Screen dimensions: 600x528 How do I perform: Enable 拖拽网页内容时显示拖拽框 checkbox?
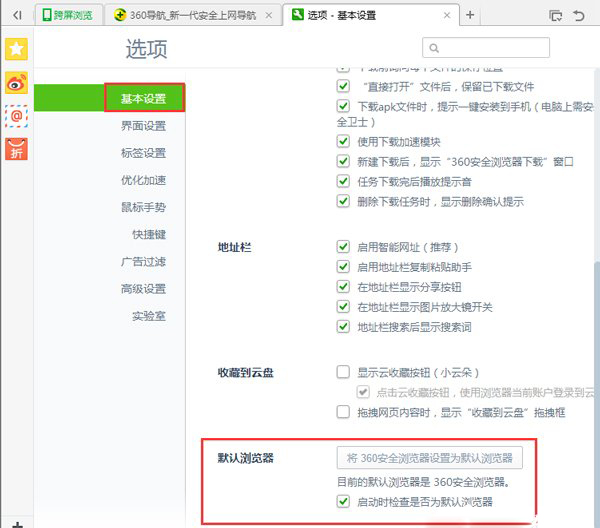click(343, 412)
